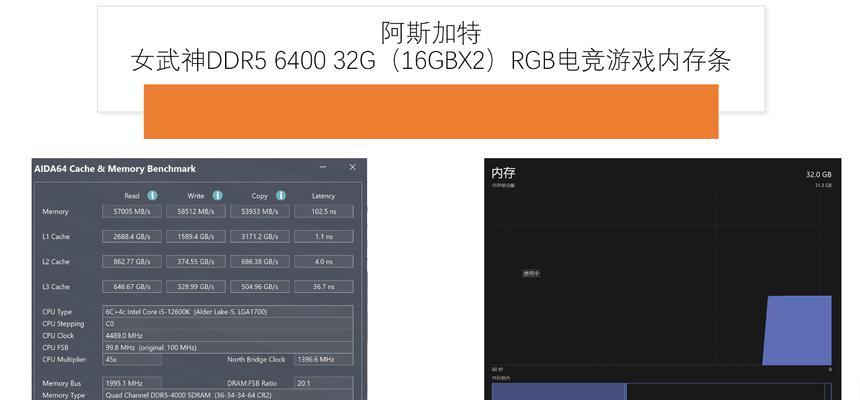Click the Memory Bus label
The width and height of the screenshot is (860, 400).
point(62,383)
